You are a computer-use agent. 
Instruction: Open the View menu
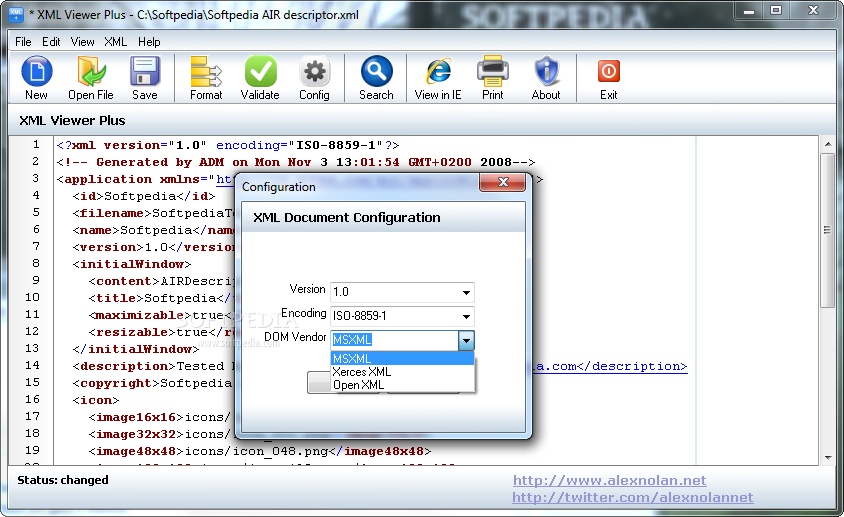tap(82, 42)
